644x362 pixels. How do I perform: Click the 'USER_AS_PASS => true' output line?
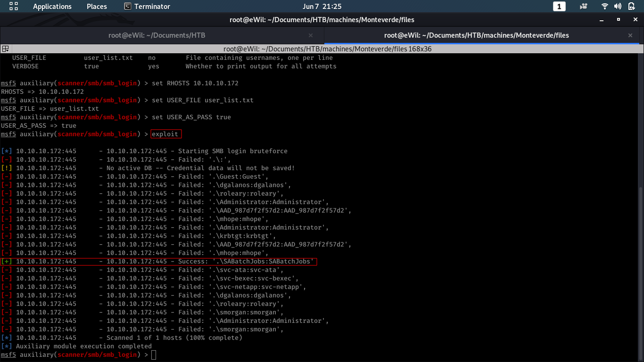click(x=39, y=126)
